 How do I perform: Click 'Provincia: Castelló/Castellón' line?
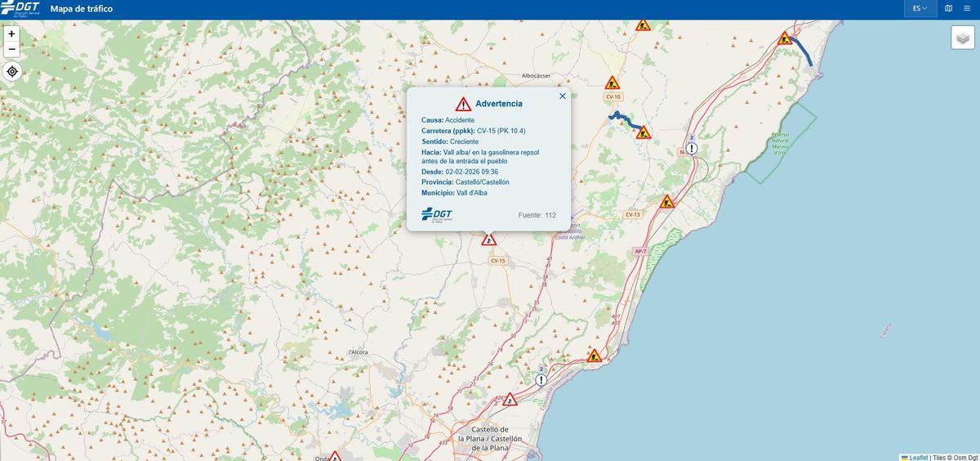click(x=465, y=182)
